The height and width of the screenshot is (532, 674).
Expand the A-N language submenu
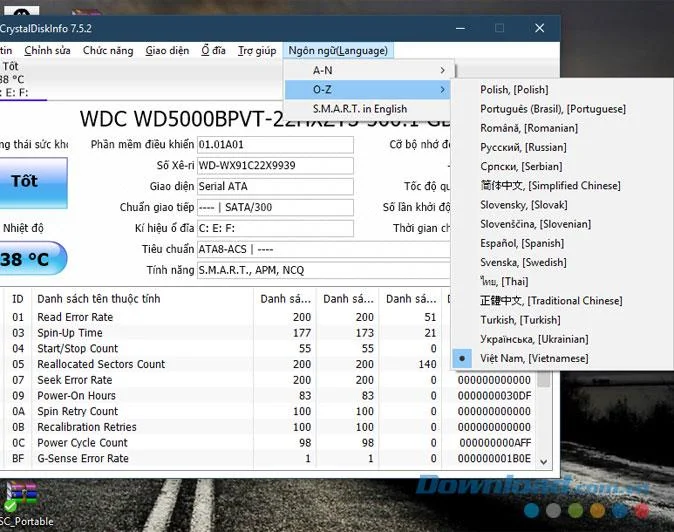368,70
